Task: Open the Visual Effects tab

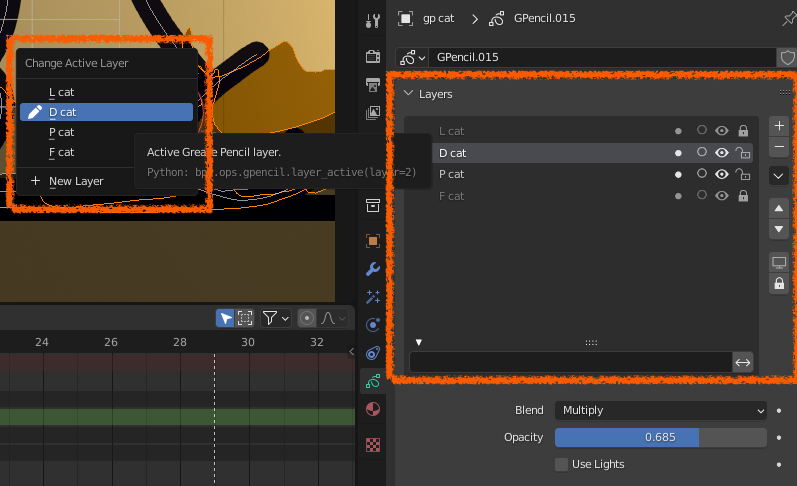Action: [x=373, y=297]
